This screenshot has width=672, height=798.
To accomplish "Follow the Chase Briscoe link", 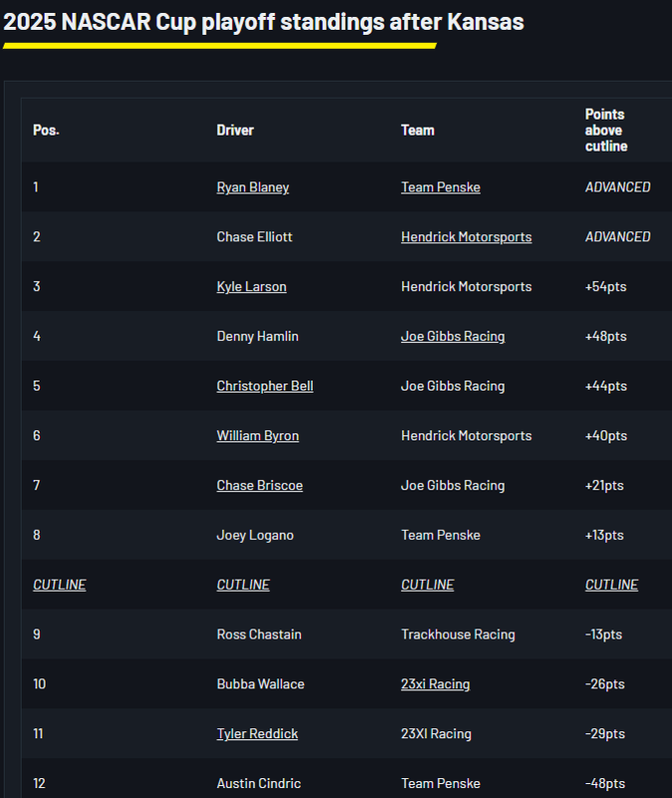I will point(259,486).
